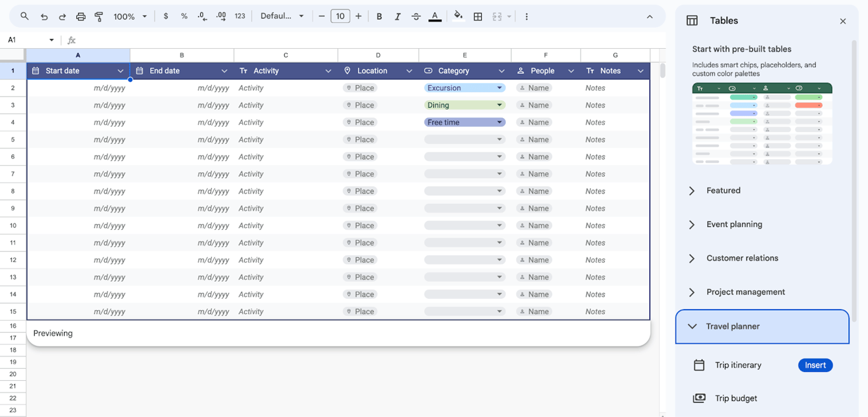
Task: Decrease font size with minus button
Action: [322, 17]
